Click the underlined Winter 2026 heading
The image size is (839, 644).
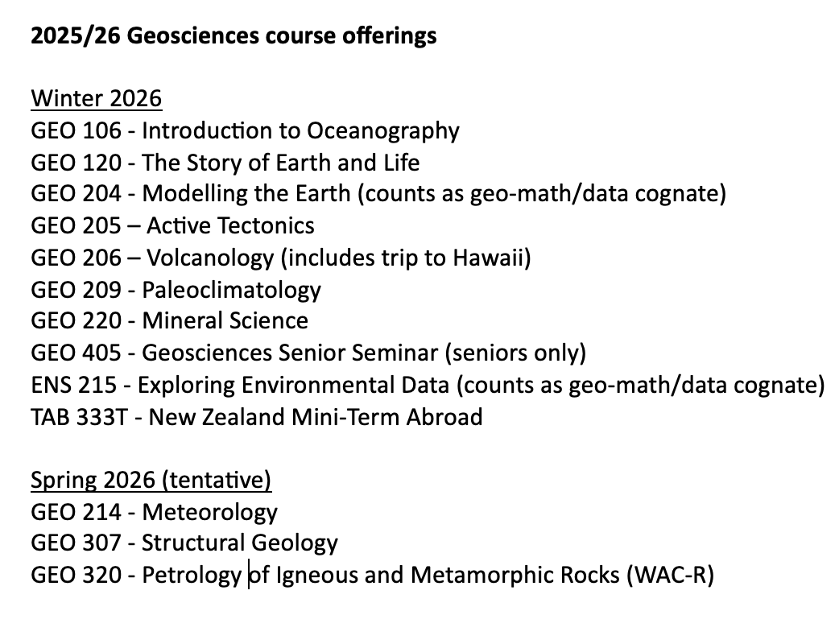click(x=97, y=99)
